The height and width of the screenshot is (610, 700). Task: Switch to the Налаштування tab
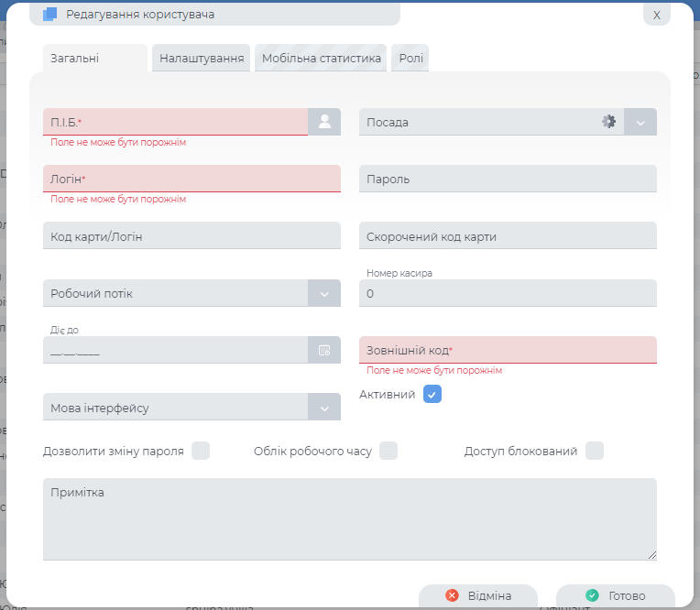tap(202, 59)
